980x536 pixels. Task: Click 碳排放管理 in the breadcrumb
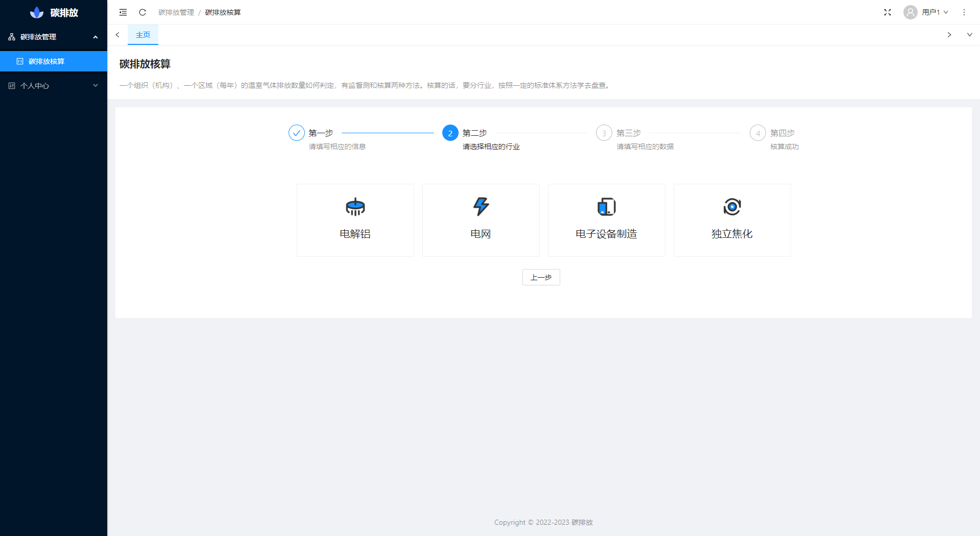tap(176, 12)
